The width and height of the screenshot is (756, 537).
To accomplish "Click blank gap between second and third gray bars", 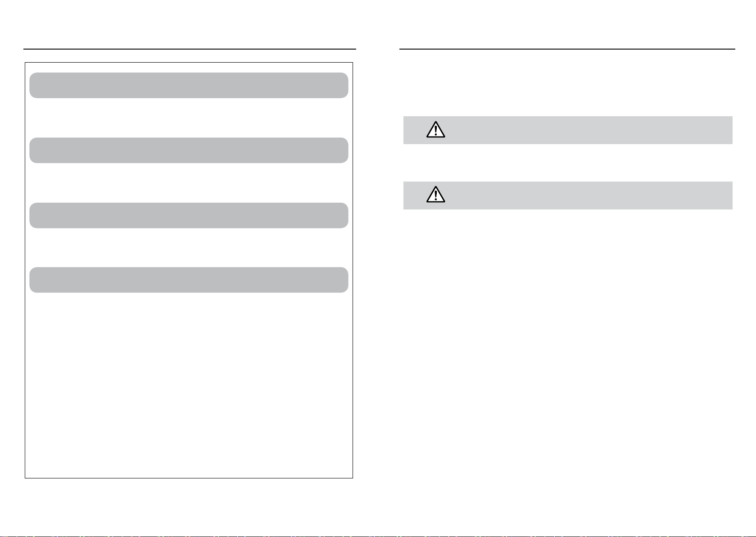I will (x=189, y=183).
